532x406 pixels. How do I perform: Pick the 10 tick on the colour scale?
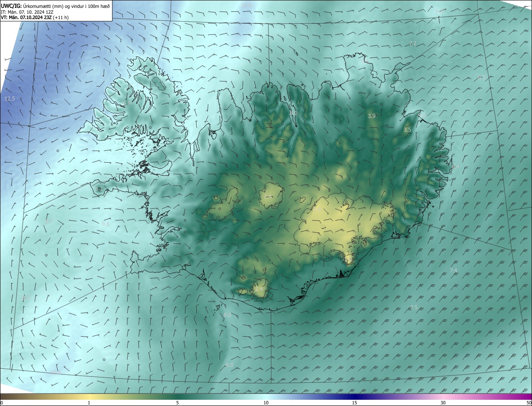(266, 403)
